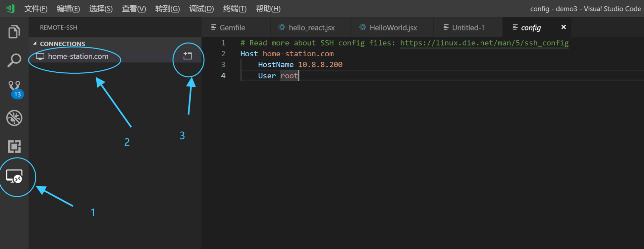Viewport: 644px width, 249px height.
Task: Open the 查看(V) menu
Action: click(134, 9)
